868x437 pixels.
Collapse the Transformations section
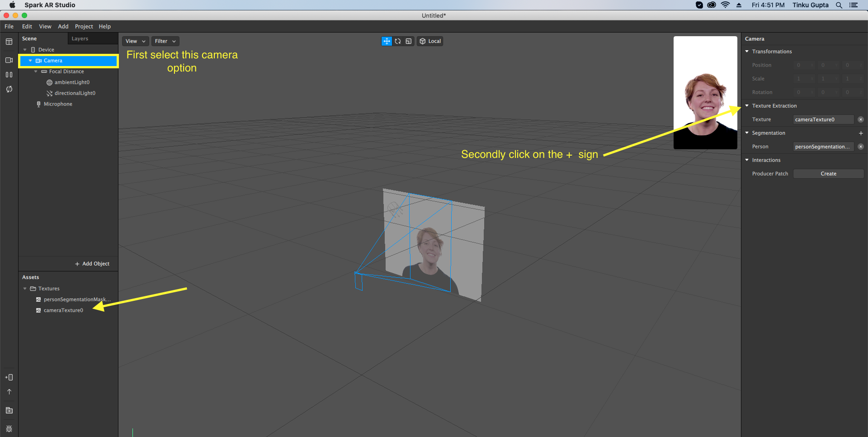(747, 52)
